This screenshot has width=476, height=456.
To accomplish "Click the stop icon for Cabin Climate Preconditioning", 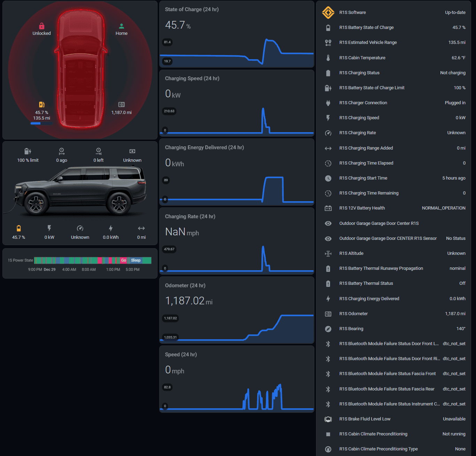I will click(328, 434).
